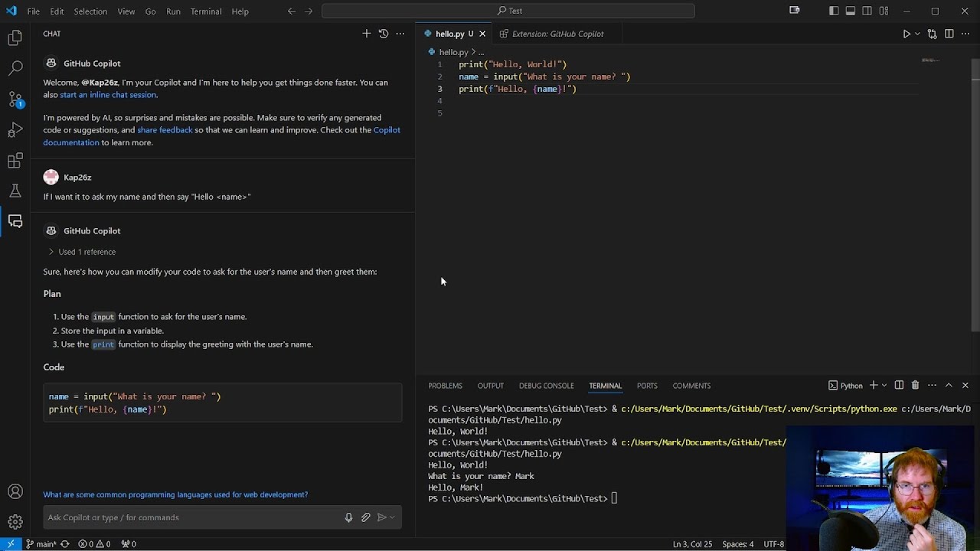Click the web development suggested question link

pos(175,494)
